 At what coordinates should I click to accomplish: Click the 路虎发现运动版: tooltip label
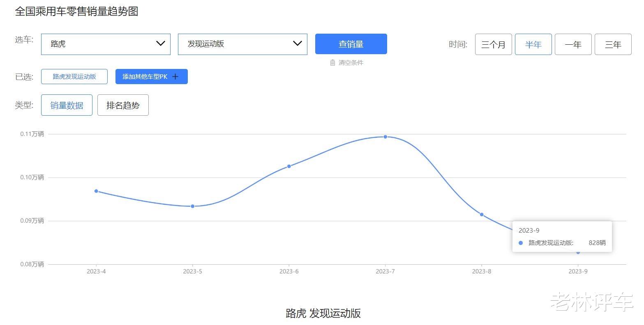pos(551,243)
